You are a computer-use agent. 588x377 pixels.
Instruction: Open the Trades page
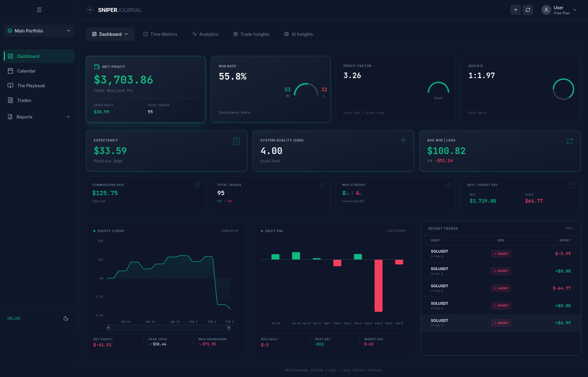(39, 100)
